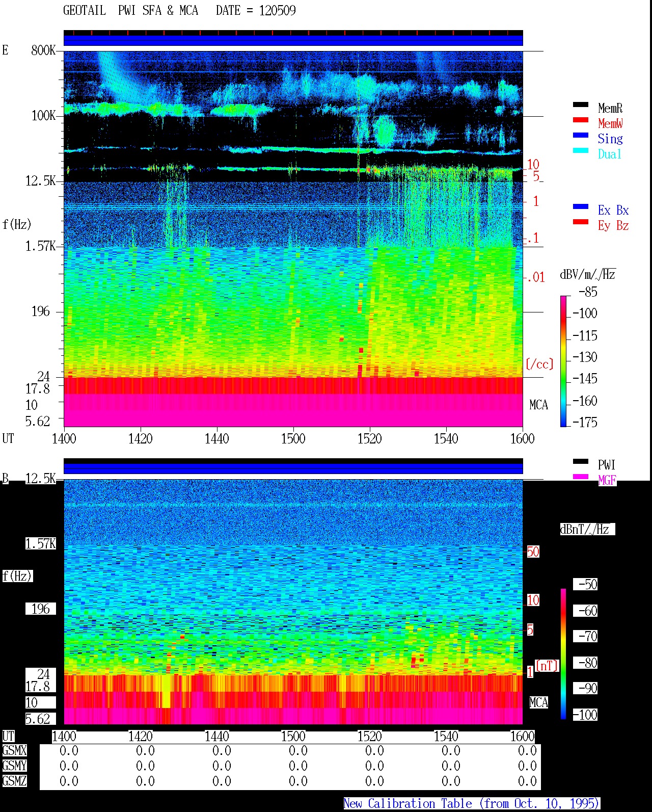652x812 pixels.
Task: Click the 12.5K label on the E panel axis
Action: pos(41,181)
